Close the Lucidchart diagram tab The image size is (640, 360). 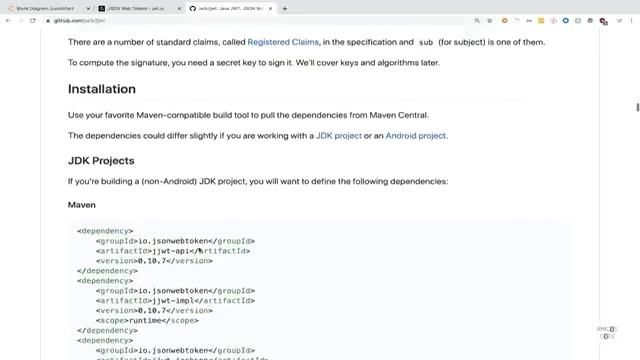pyautogui.click(x=88, y=8)
